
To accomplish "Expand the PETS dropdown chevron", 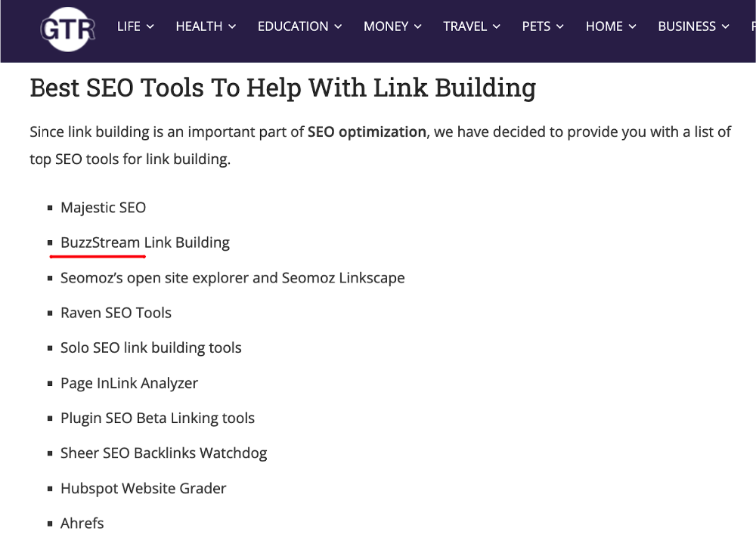I will [562, 26].
